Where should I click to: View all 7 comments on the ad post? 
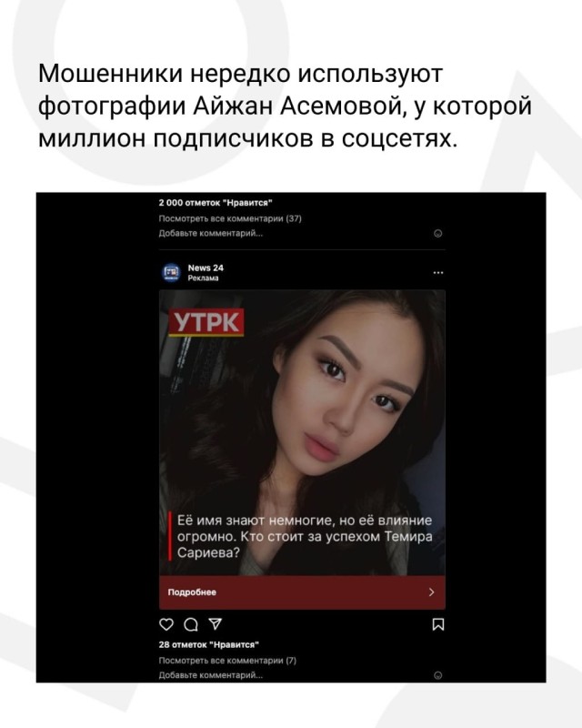point(227,661)
